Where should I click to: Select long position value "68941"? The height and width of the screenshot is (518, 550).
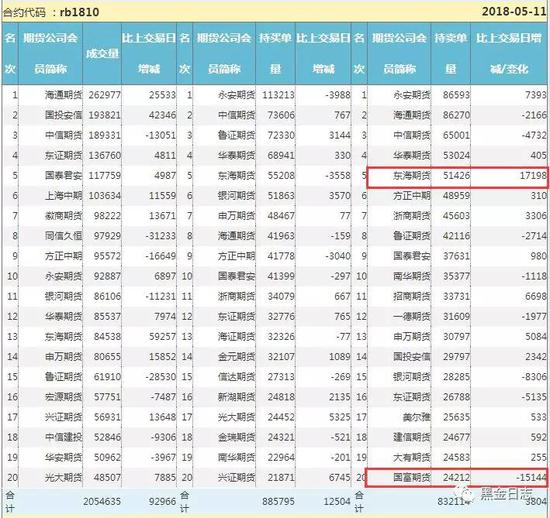(x=281, y=155)
